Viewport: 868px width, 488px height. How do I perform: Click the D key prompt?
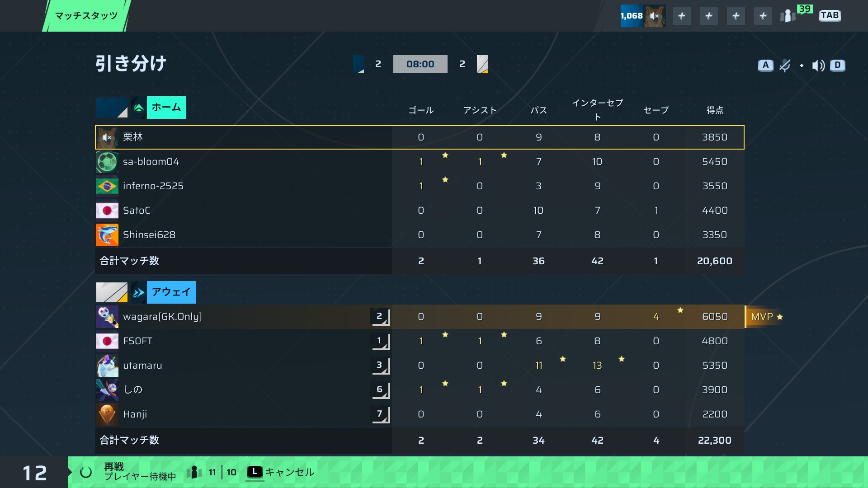(x=837, y=65)
